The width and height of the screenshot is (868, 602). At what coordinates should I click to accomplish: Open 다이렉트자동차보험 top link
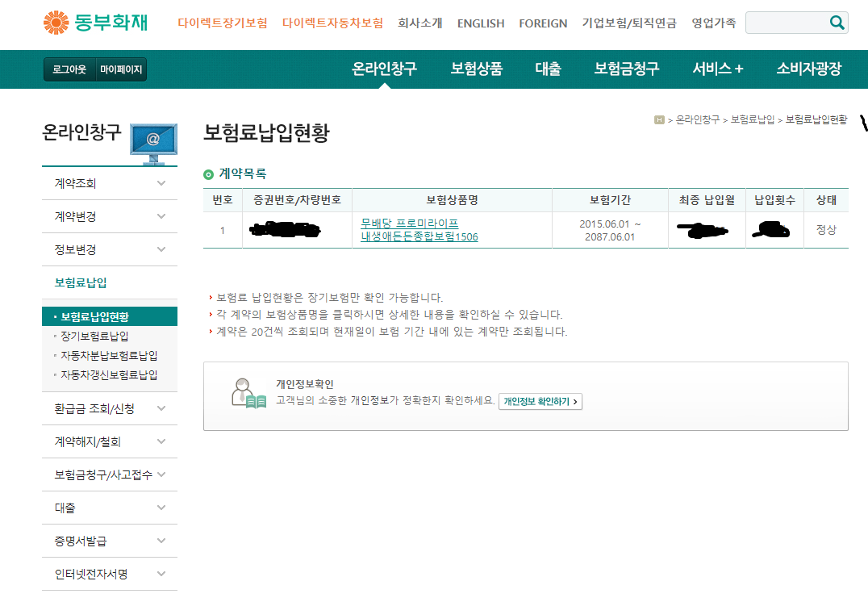pos(332,23)
